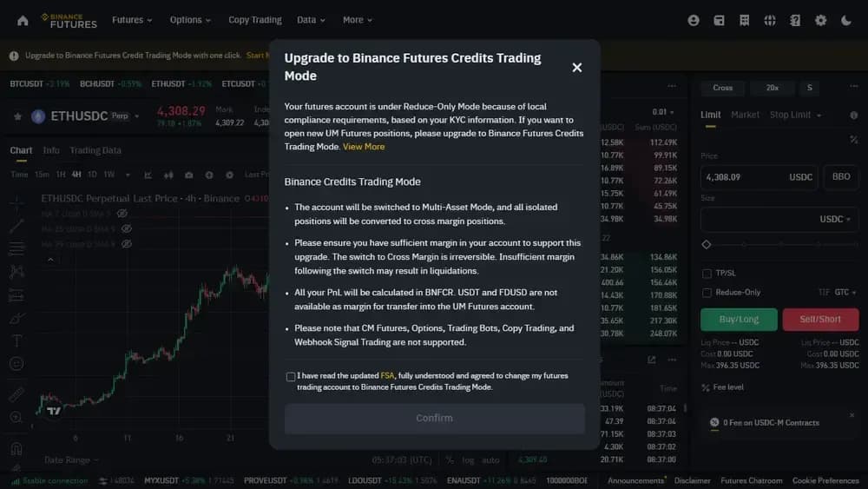
Task: Select the text drawing tool
Action: click(x=16, y=340)
